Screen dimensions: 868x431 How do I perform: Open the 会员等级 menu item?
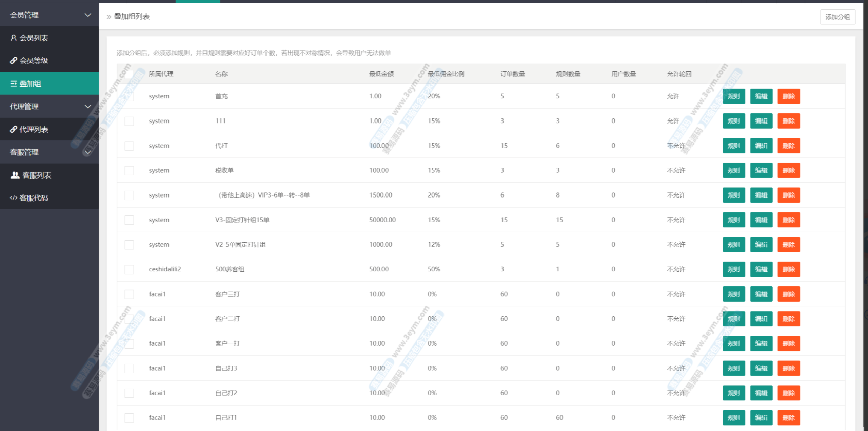34,60
